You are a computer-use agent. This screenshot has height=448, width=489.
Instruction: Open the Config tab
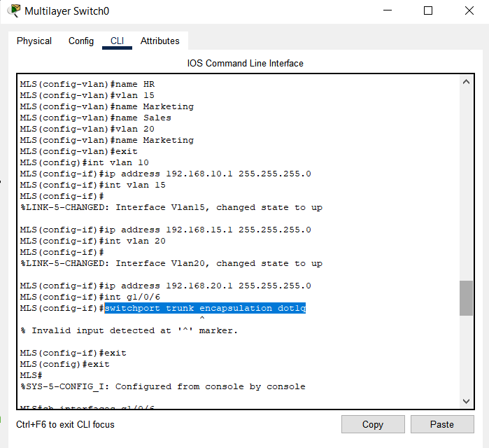(81, 41)
